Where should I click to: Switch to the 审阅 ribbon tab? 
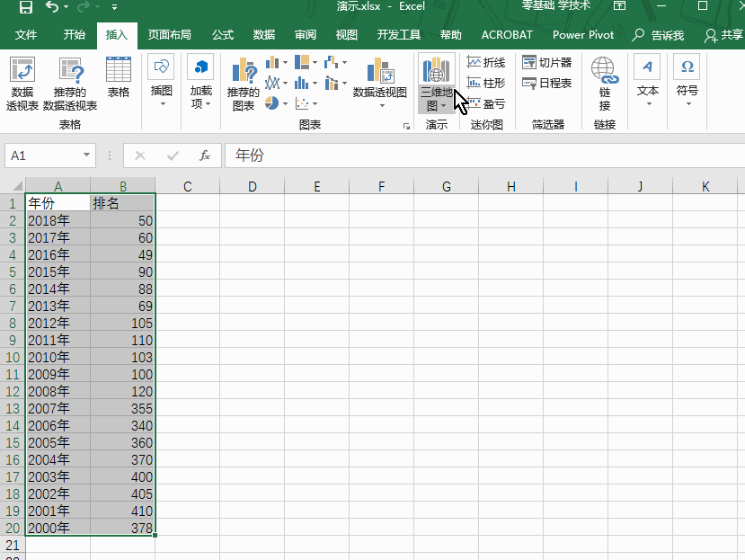click(305, 35)
